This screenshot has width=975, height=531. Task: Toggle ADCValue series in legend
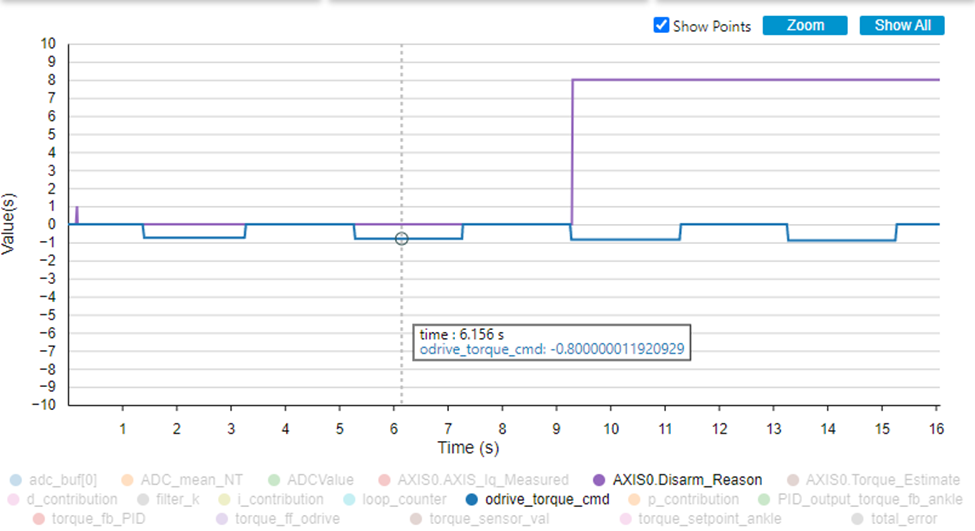(x=311, y=480)
